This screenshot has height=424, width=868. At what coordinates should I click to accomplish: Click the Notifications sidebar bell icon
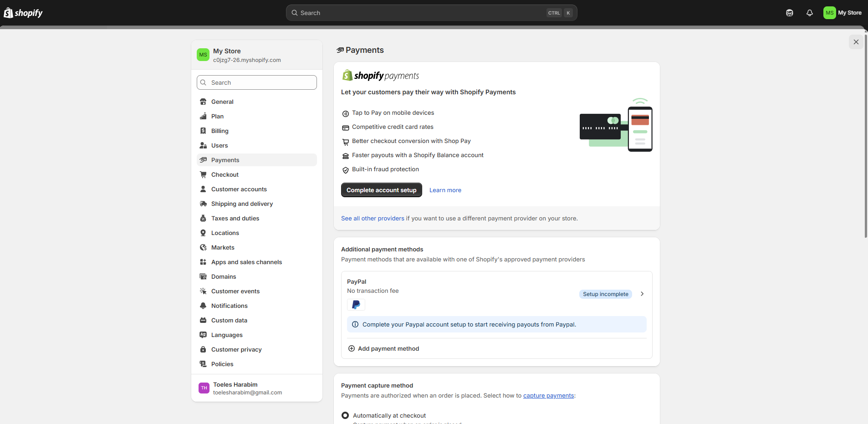click(203, 306)
